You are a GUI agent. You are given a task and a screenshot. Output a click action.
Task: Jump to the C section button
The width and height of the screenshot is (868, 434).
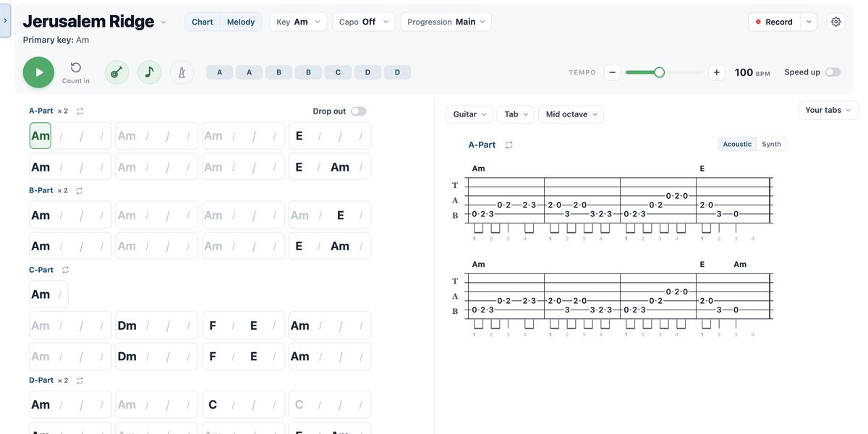coord(338,72)
